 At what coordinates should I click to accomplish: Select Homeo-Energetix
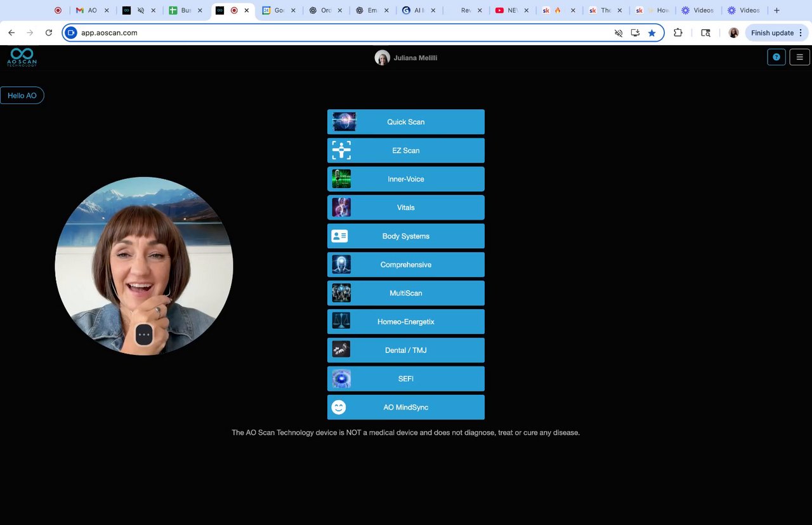click(406, 322)
